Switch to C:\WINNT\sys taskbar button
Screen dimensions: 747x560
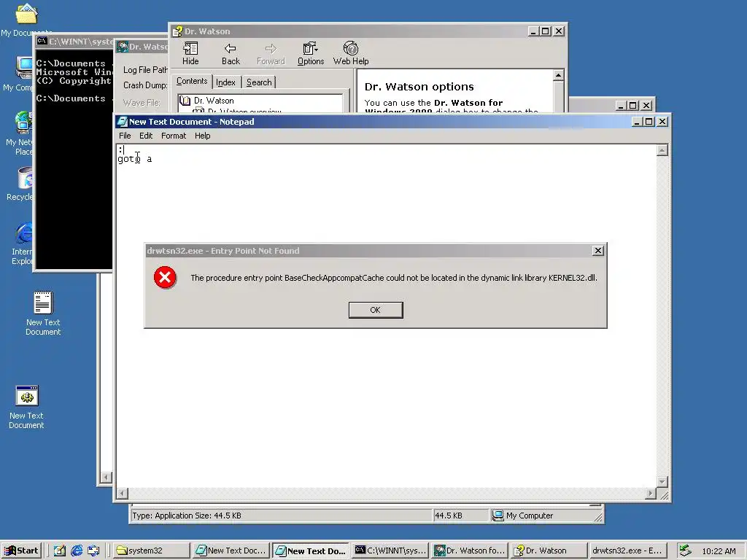390,551
